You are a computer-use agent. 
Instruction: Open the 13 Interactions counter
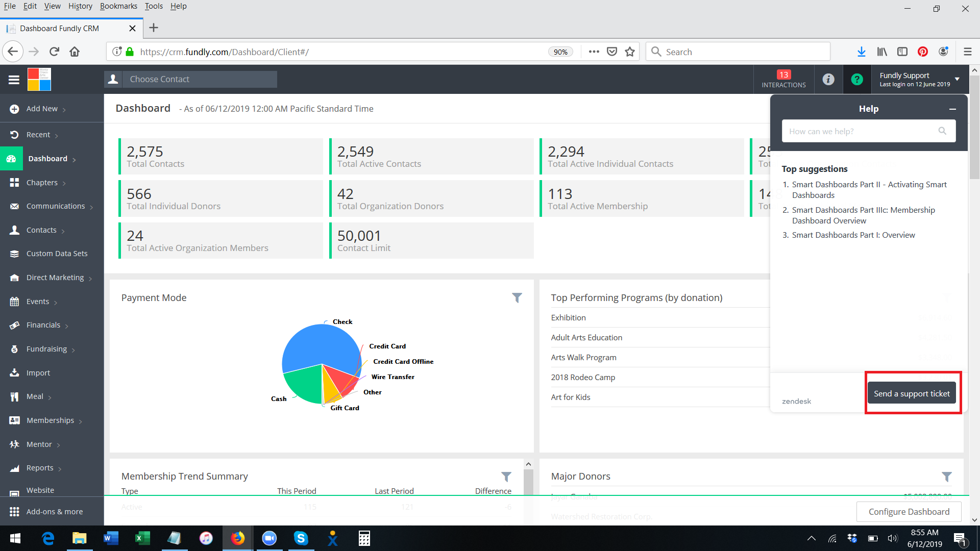pyautogui.click(x=784, y=79)
